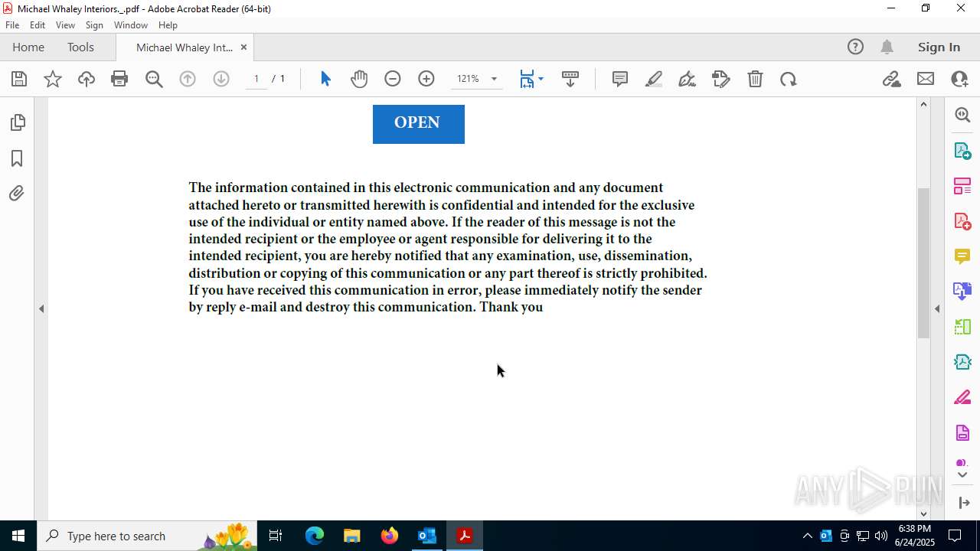Open the teal tool icon in right pane

point(962,363)
